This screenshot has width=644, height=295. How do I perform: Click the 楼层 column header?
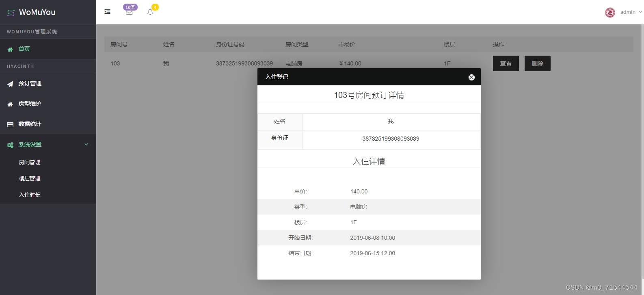coord(450,44)
